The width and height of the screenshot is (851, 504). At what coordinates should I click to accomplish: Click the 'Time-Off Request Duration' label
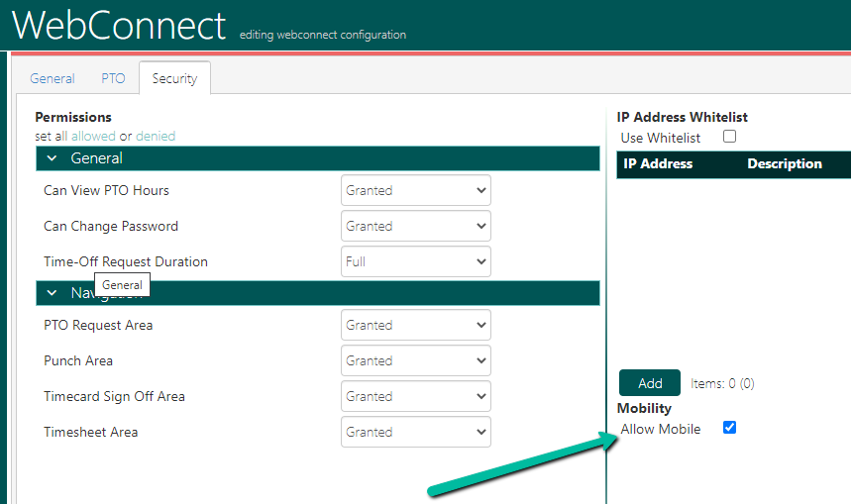pos(126,261)
